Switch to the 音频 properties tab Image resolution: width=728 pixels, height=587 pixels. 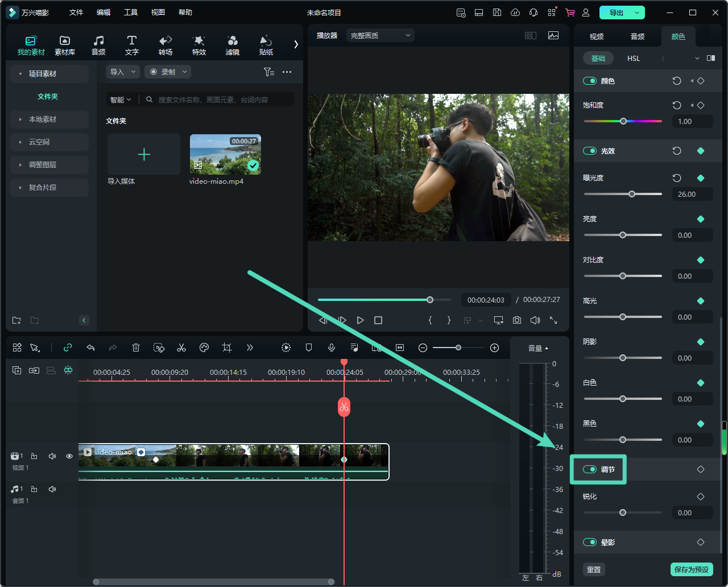point(638,36)
